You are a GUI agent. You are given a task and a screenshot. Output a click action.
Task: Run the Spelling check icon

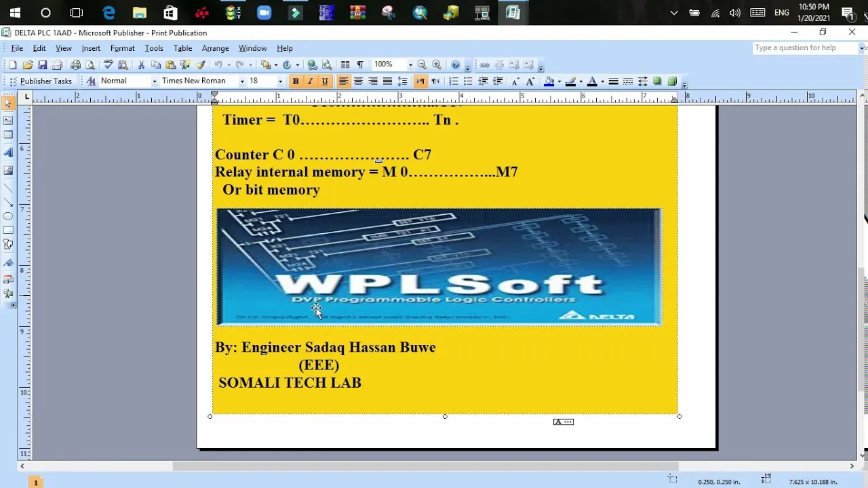tap(108, 65)
